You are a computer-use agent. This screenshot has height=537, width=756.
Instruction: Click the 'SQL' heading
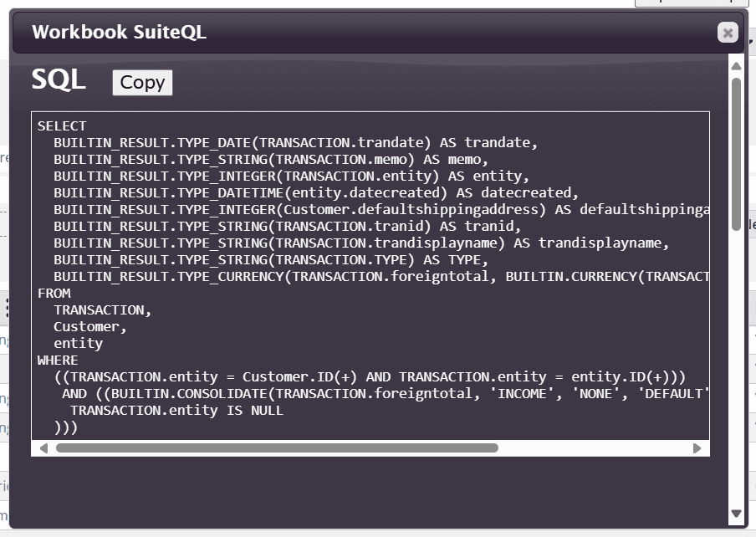click(59, 79)
